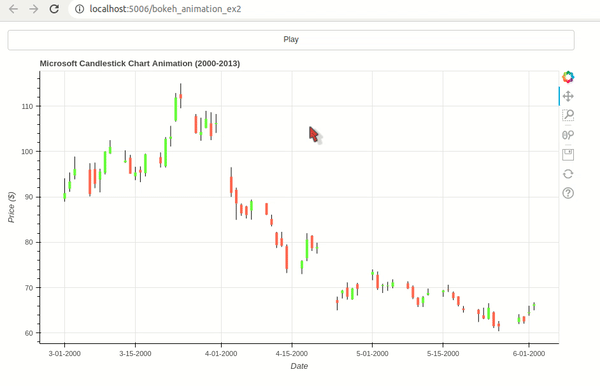
Task: Click the Save plot tool
Action: coord(568,155)
